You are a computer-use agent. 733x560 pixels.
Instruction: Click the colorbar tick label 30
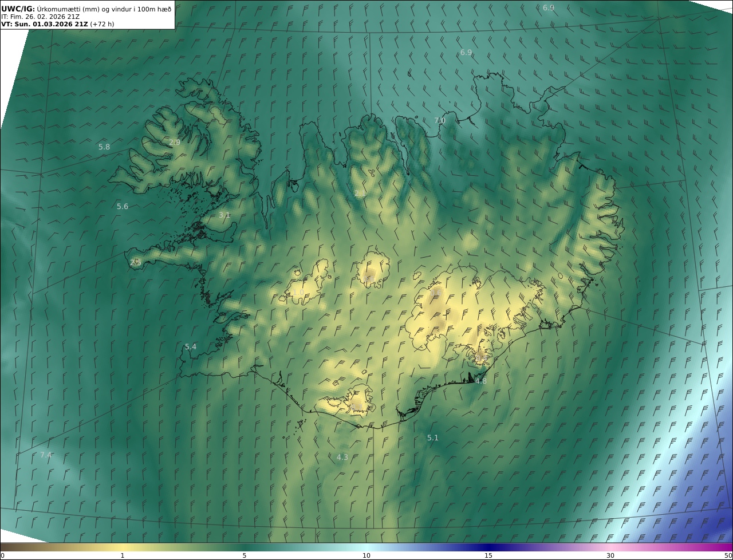pos(610,555)
